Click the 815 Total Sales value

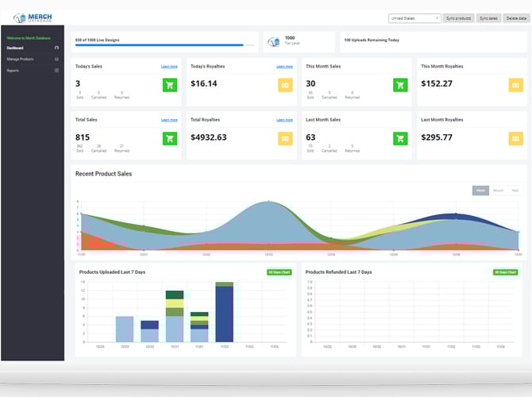83,137
